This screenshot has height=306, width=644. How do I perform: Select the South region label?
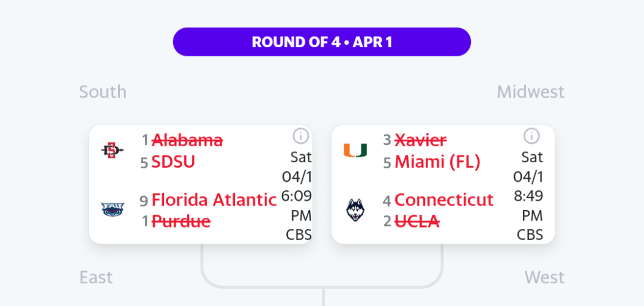[103, 92]
